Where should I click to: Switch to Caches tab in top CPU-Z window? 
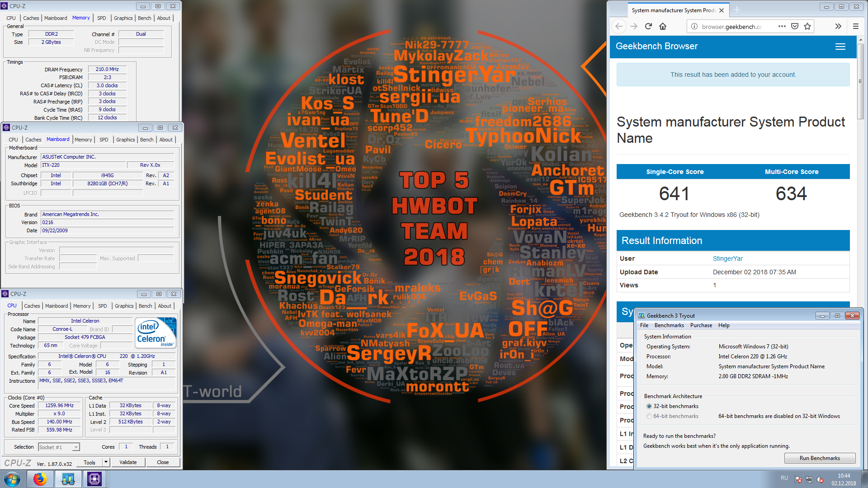tap(31, 18)
